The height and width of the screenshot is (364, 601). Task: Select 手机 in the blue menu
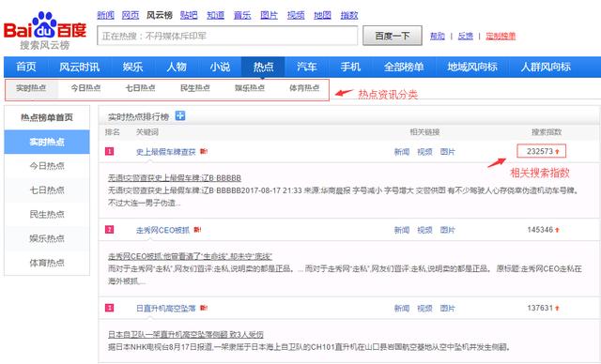click(x=350, y=67)
